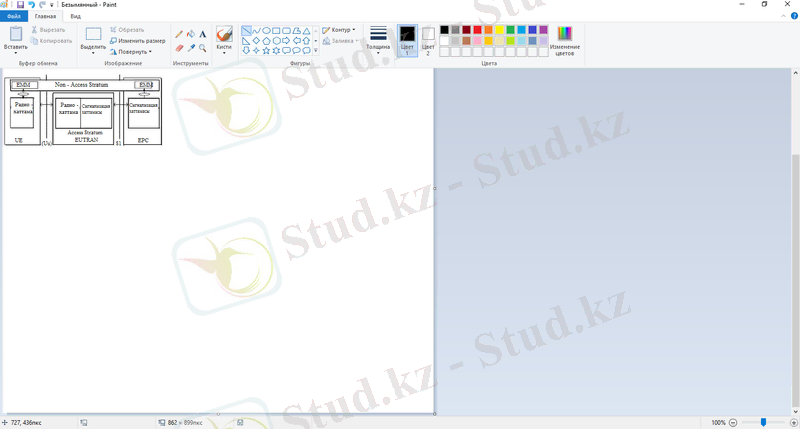The width and height of the screenshot is (800, 429).
Task: Choose the Left arrow shape
Action: tap(296, 40)
